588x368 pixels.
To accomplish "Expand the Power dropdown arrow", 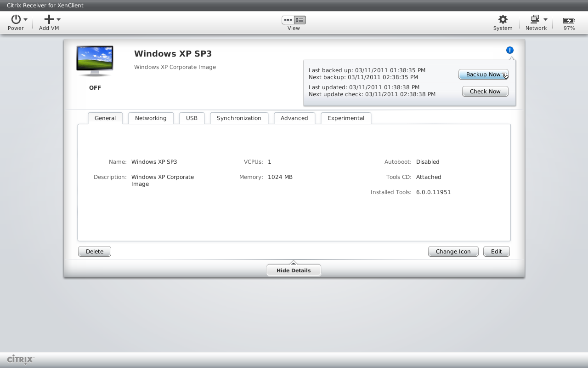I will click(26, 19).
